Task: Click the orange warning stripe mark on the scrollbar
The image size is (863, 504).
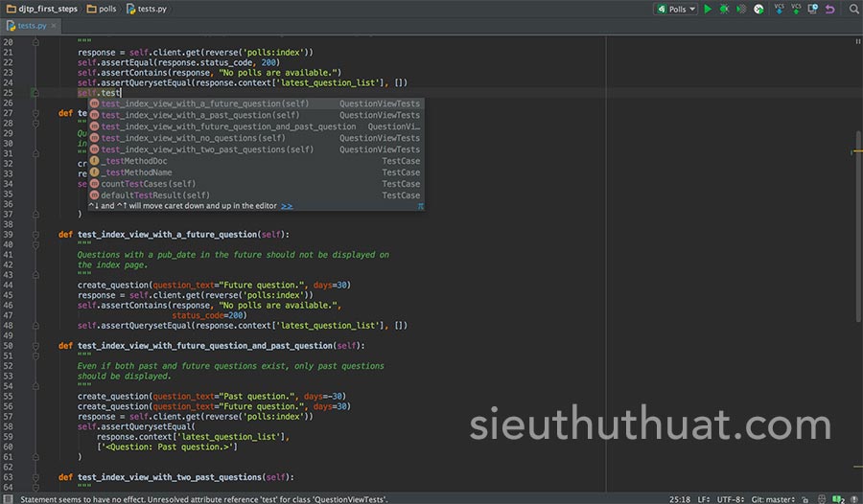Action: [x=857, y=150]
